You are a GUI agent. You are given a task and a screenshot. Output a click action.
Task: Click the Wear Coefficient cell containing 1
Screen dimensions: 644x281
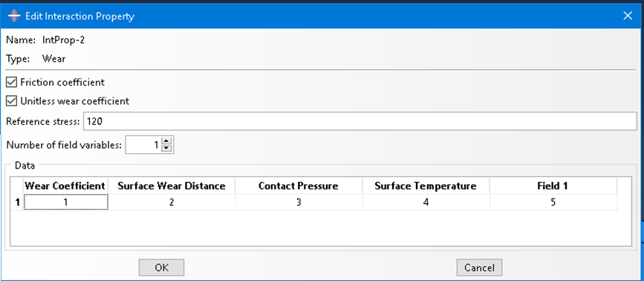coord(65,202)
